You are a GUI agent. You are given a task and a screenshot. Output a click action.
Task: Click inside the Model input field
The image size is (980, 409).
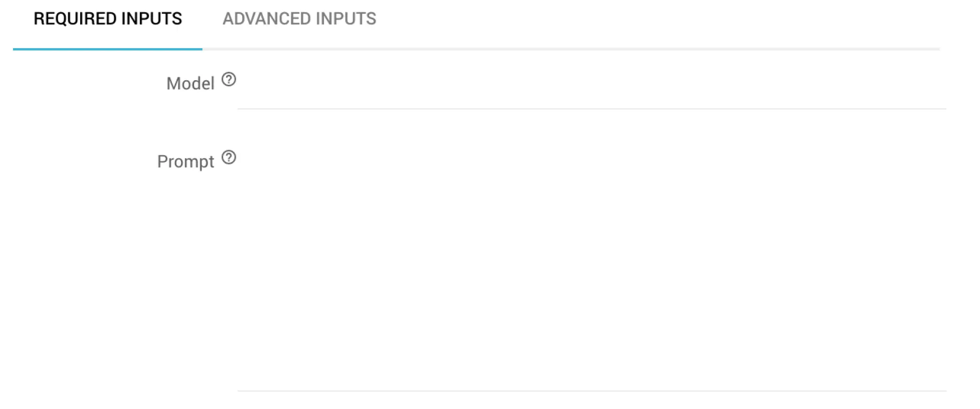pyautogui.click(x=592, y=90)
